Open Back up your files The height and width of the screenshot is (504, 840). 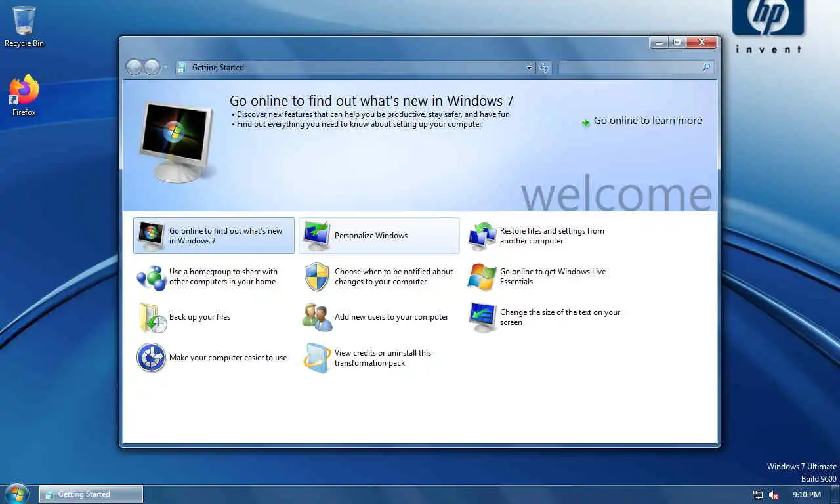coord(199,317)
